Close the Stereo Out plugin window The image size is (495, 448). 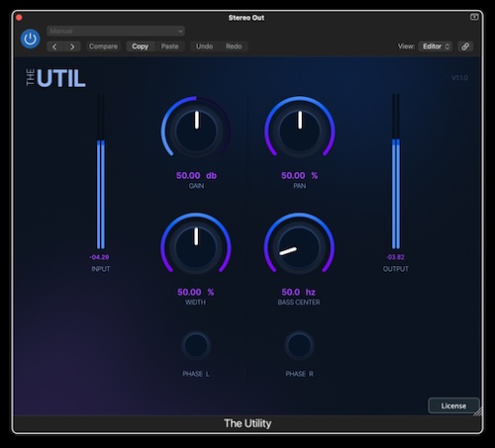tap(19, 17)
